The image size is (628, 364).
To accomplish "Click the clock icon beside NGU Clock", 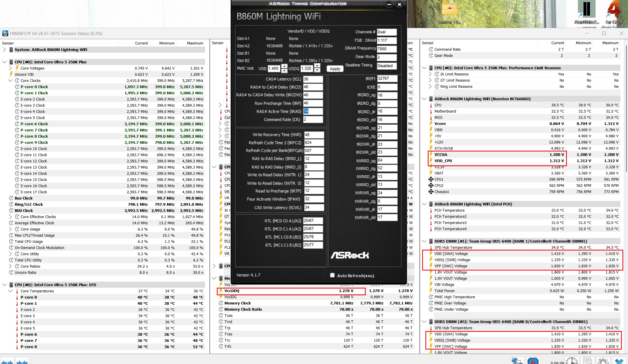I will (x=11, y=210).
